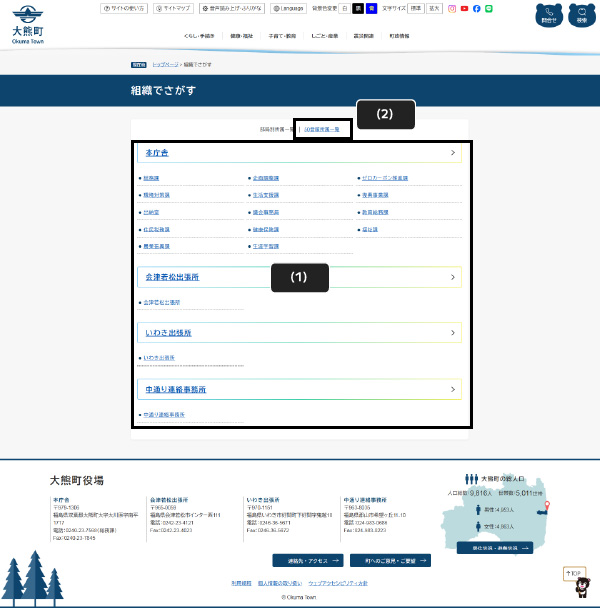Click the 50音順所属一覧 link
This screenshot has height=609, width=600.
tap(322, 129)
